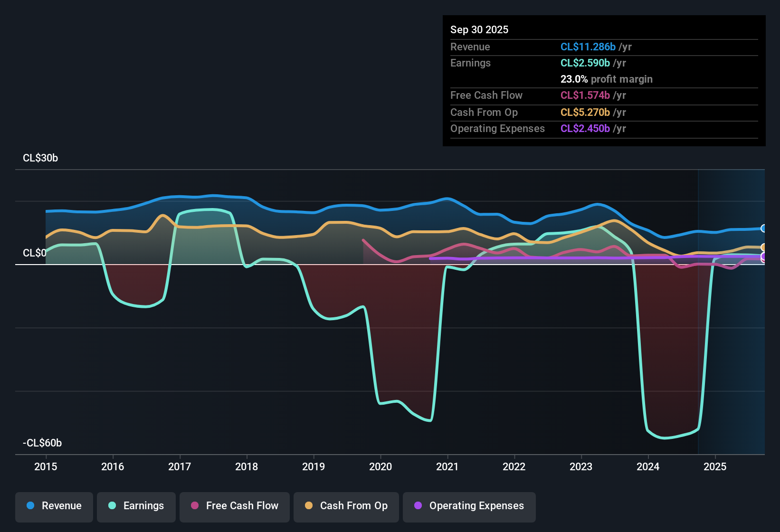The image size is (780, 532).
Task: Open the 2024 year axis selector
Action: click(648, 467)
